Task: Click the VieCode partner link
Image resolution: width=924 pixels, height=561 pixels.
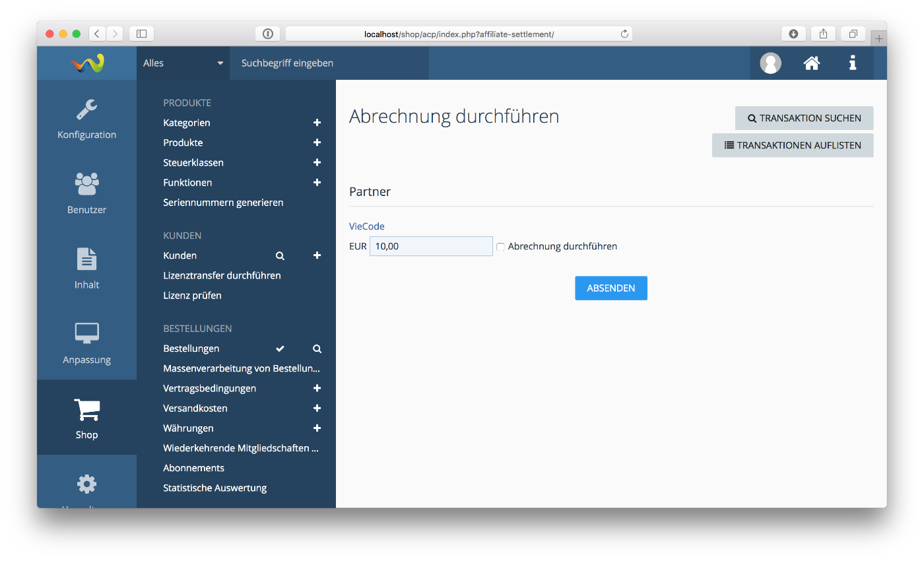Action: [366, 226]
